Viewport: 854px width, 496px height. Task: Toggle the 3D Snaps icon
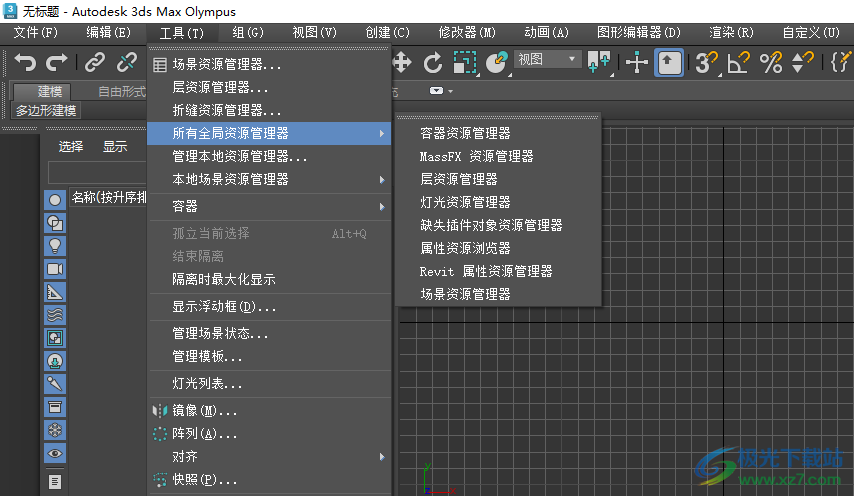(x=706, y=63)
